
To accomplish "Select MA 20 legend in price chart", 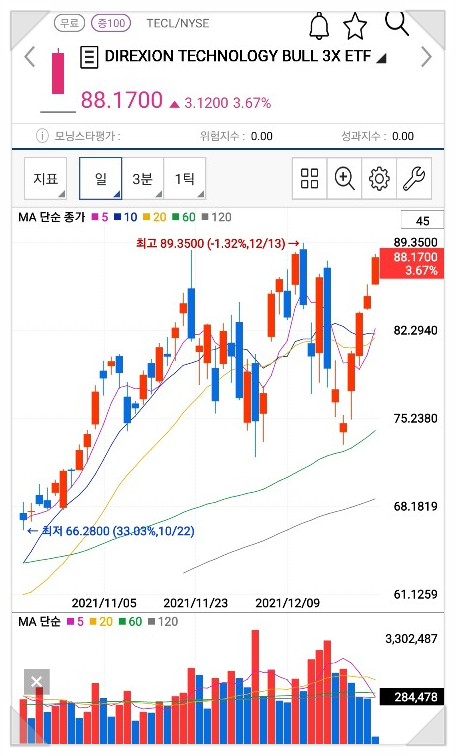I will click(x=155, y=217).
